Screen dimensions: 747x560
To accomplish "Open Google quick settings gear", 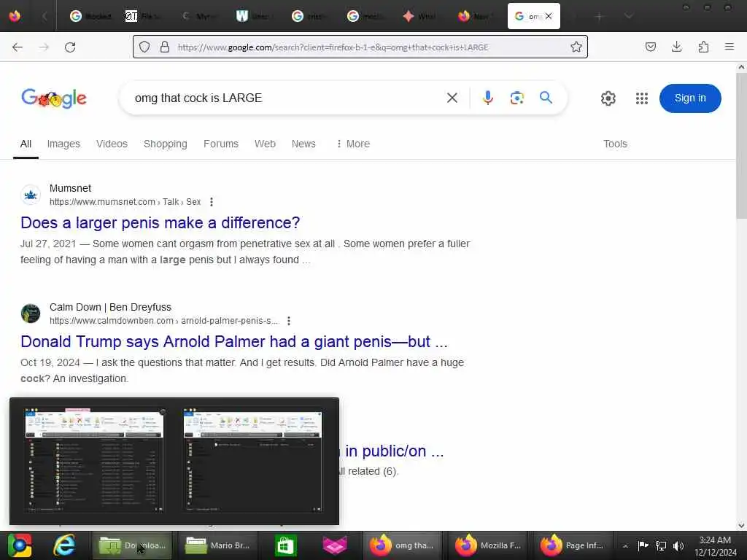I will click(x=608, y=98).
